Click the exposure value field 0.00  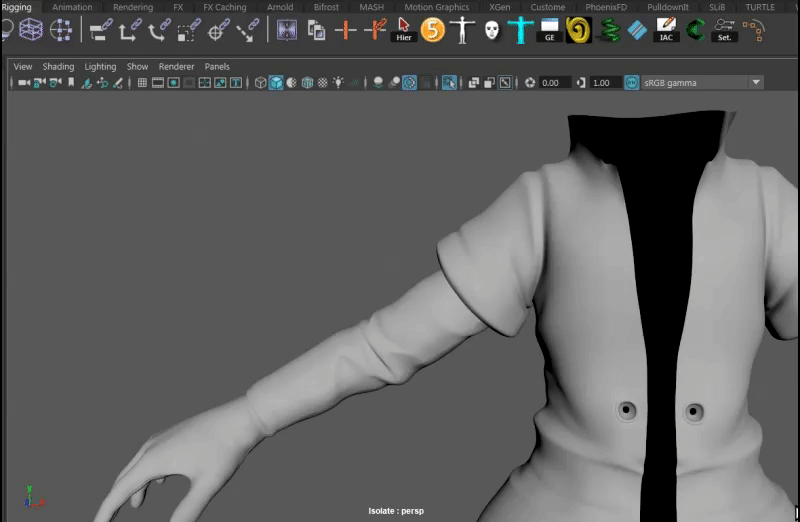(x=555, y=83)
